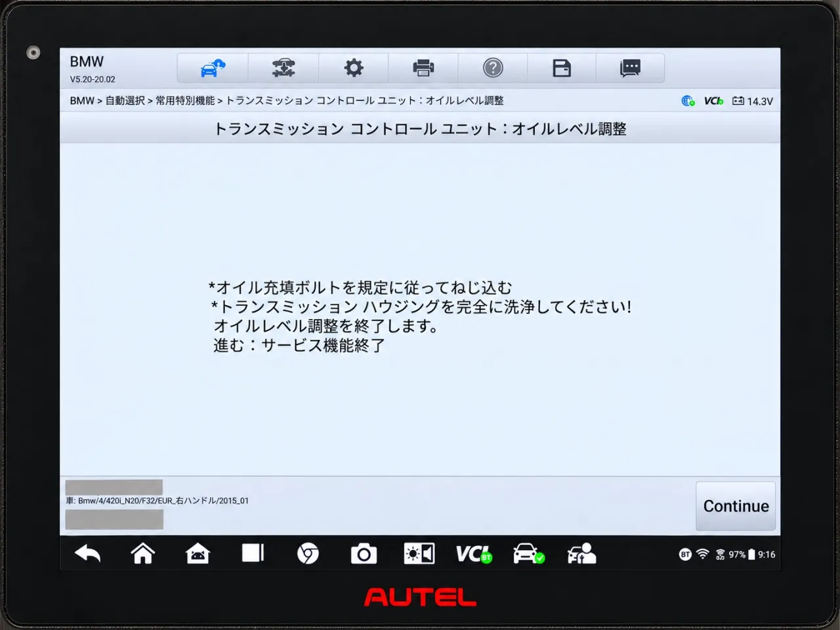Screen dimensions: 840x630
Task: Click the vehicle info Bmw/4/420i_N20/F32 line
Action: [157, 501]
